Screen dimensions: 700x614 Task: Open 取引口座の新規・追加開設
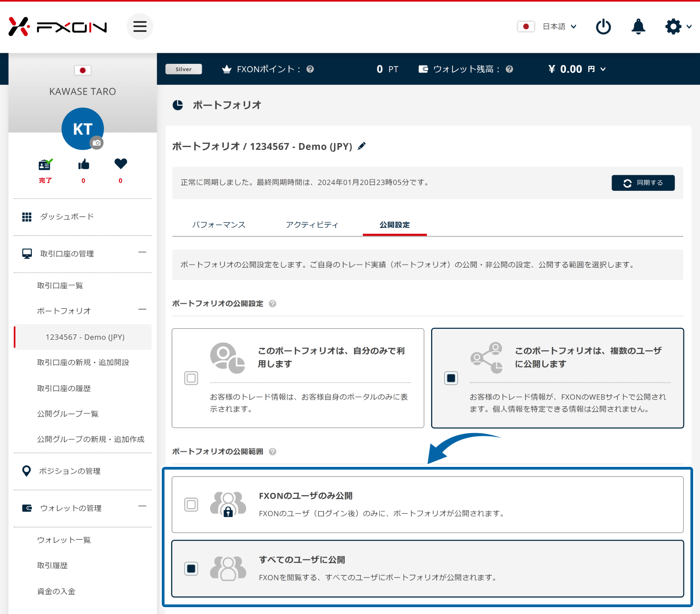coord(82,363)
